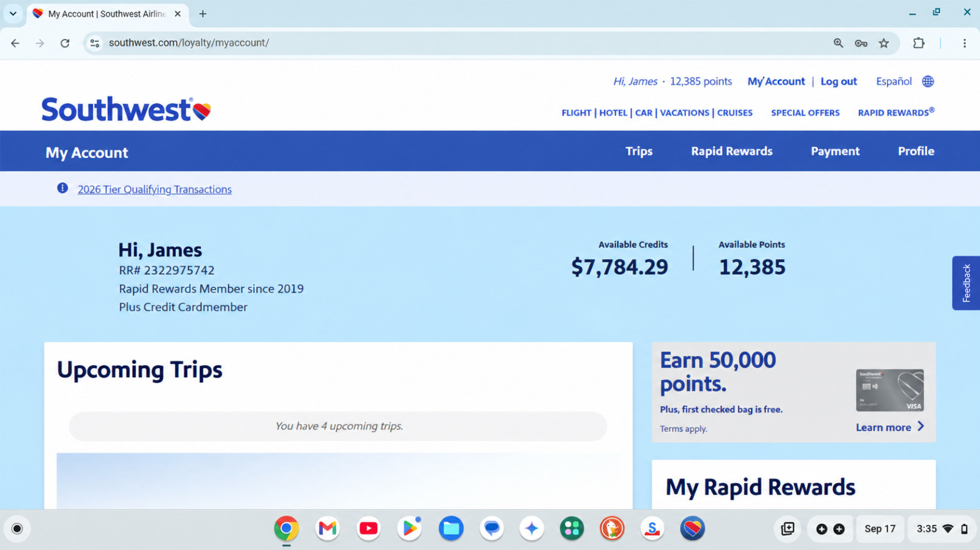The width and height of the screenshot is (980, 550).
Task: Open the Southwest app on the shelf
Action: tap(692, 529)
